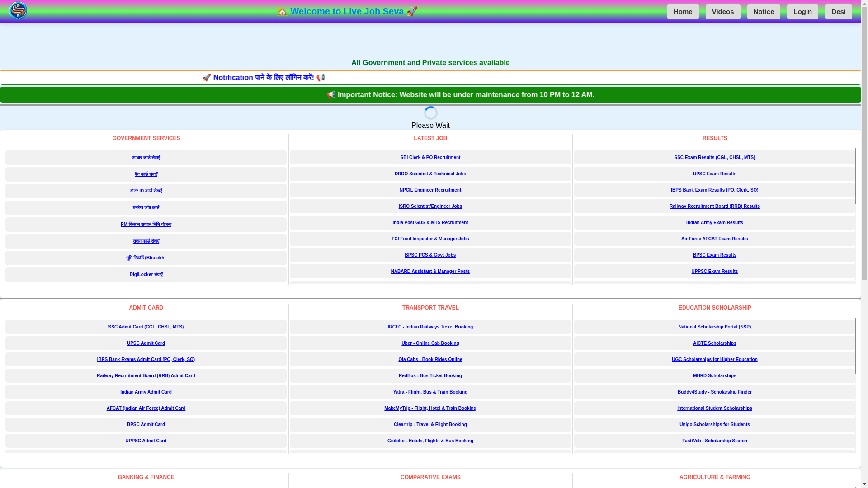Open FastWeb Scholarship Search link
868x488 pixels.
(x=714, y=441)
